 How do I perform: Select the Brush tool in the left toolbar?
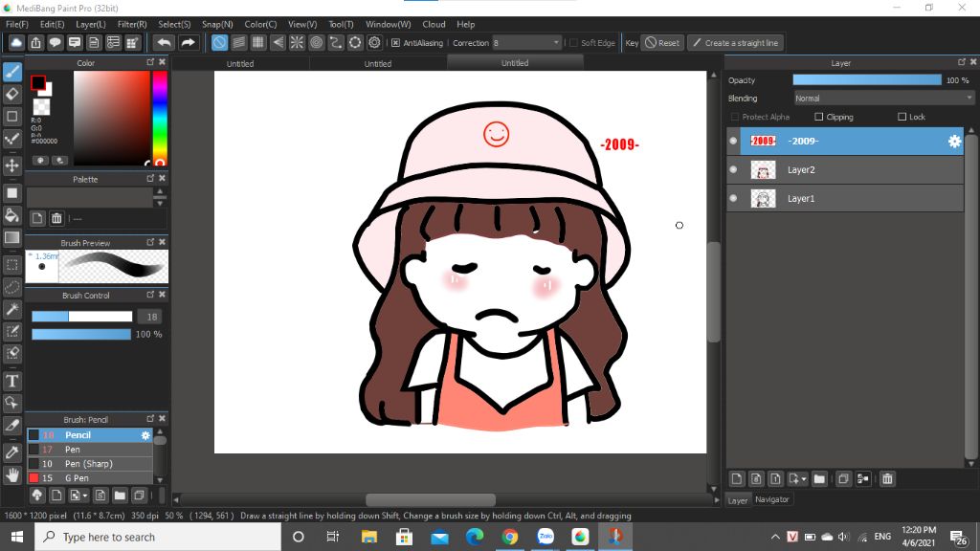(x=11, y=72)
